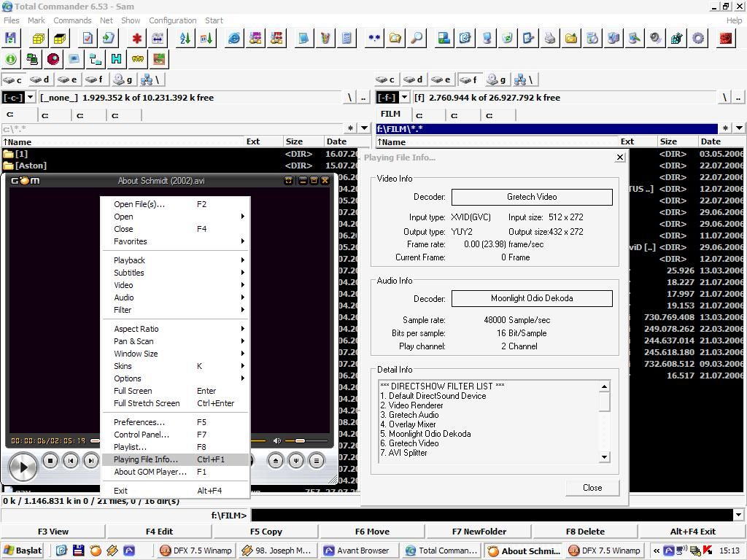Sort right panel by Date column header

tap(721, 141)
